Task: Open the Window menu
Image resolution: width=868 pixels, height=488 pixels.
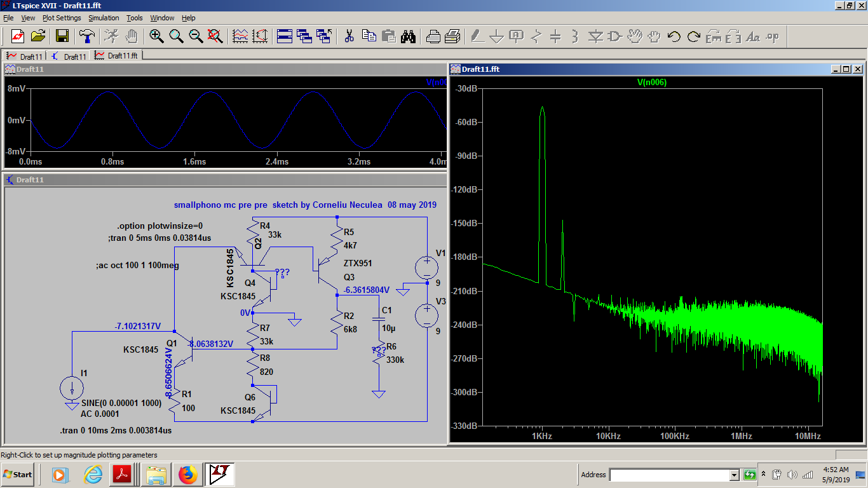Action: (x=162, y=18)
